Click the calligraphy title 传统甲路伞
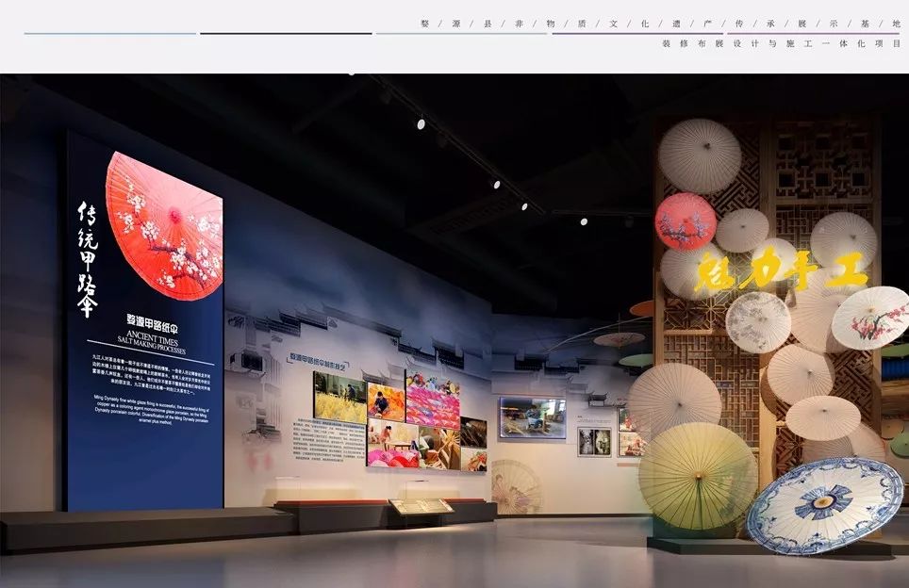 [88, 259]
